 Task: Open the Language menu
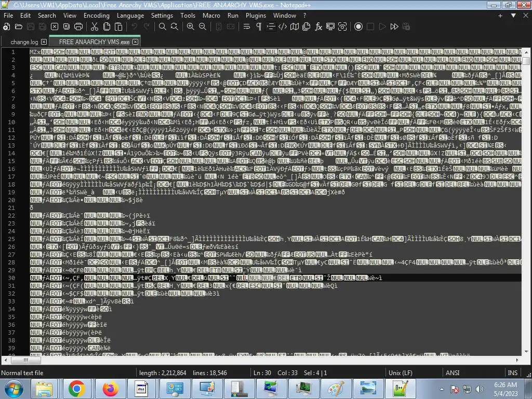point(130,16)
